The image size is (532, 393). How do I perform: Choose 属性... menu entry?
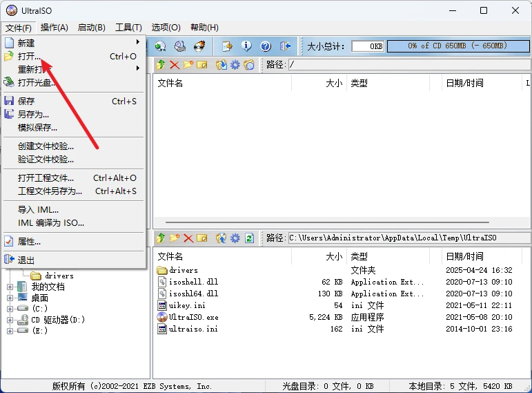point(74,242)
